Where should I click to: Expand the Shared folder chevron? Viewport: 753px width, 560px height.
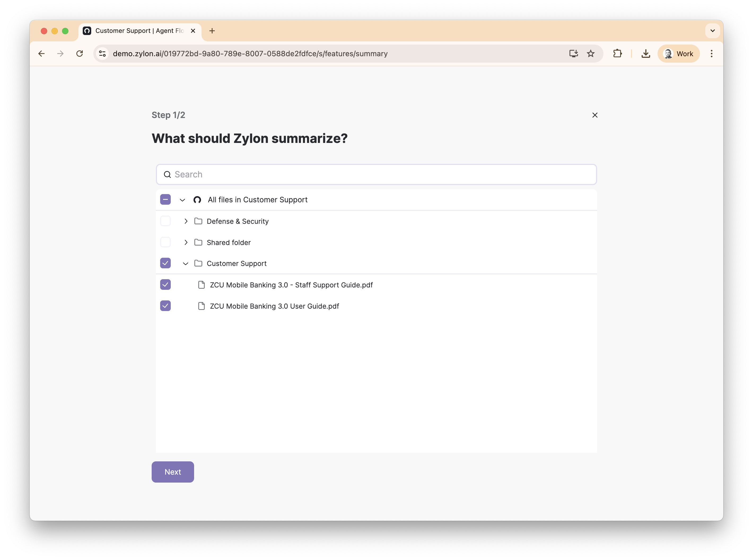click(x=186, y=242)
